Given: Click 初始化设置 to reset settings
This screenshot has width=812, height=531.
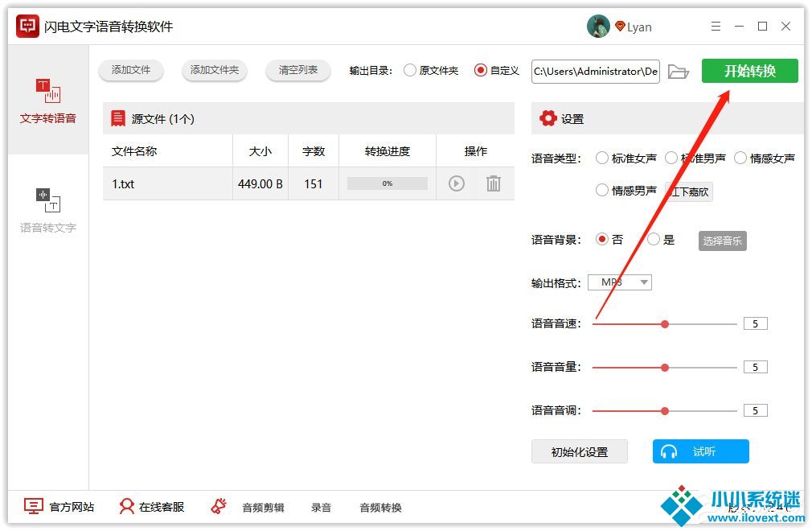Looking at the screenshot, I should click(x=580, y=451).
